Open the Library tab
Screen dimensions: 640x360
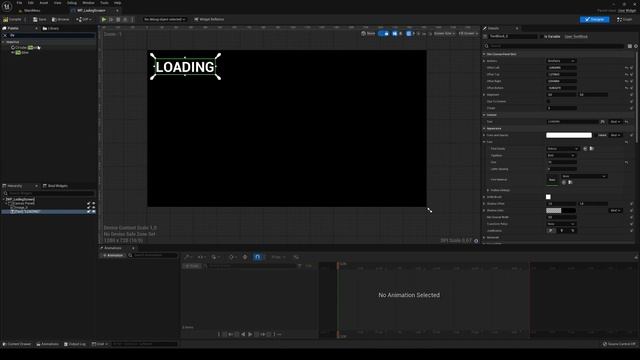pos(51,29)
